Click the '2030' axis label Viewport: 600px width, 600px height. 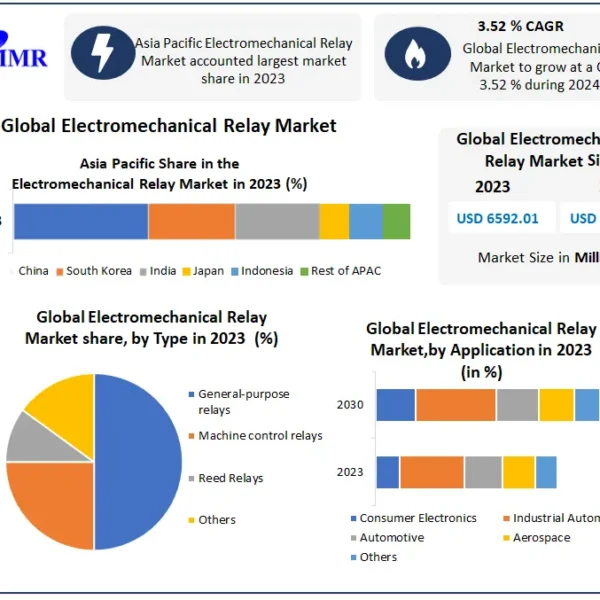[x=350, y=405]
